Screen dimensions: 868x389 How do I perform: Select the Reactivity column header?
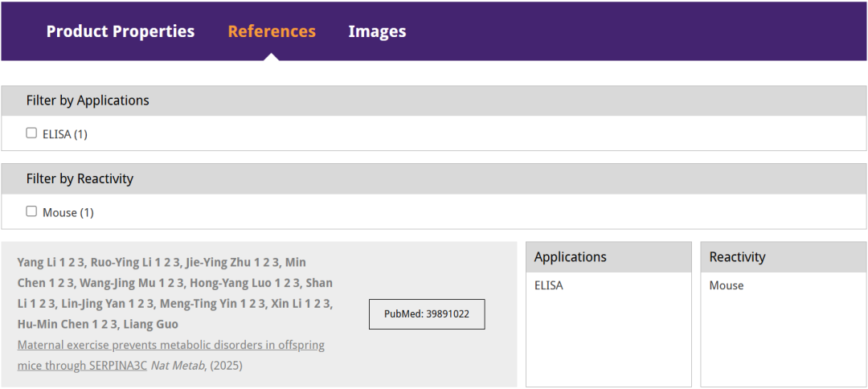click(x=784, y=256)
